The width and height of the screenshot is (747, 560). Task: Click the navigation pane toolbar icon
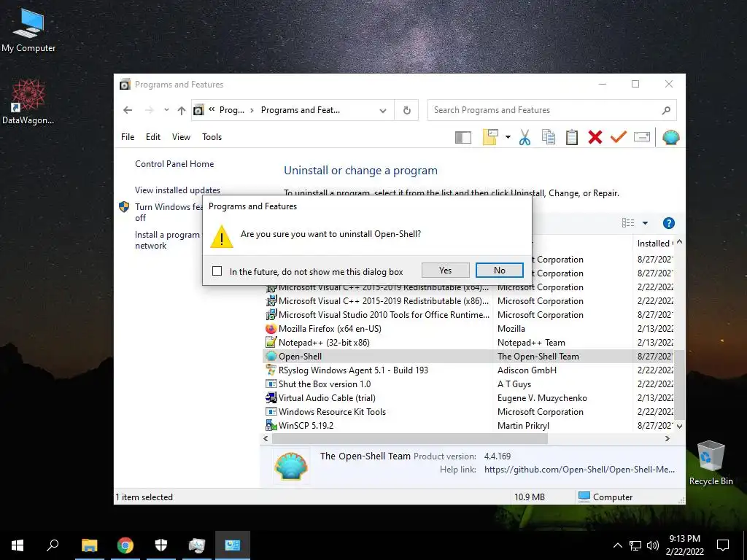coord(463,138)
